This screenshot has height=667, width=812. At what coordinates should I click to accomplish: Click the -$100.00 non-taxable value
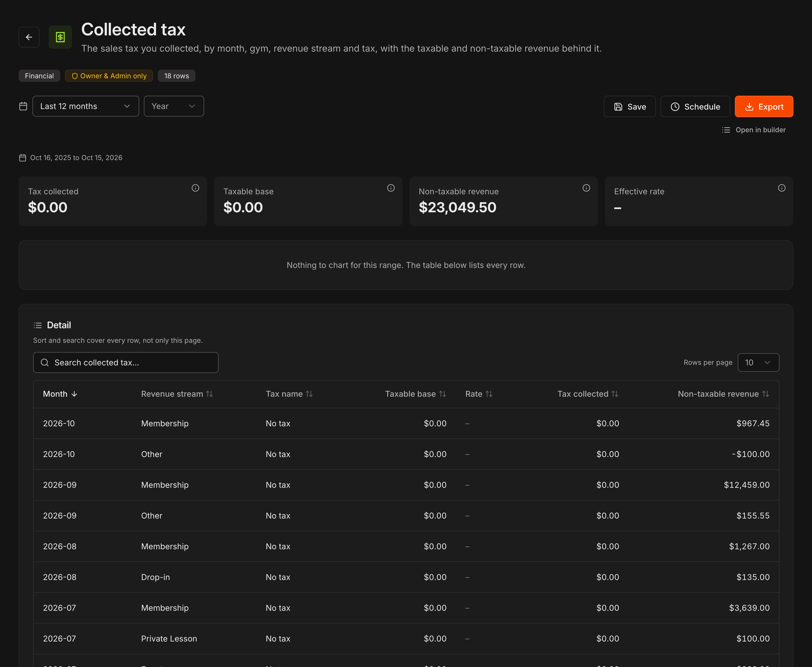tap(751, 454)
